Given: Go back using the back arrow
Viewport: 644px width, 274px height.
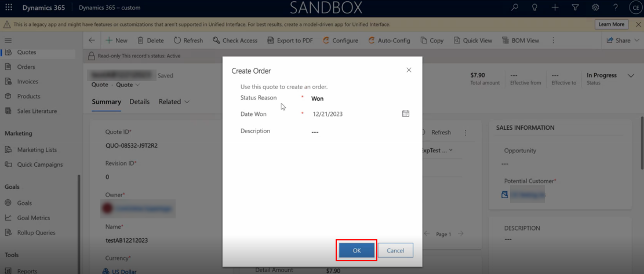Looking at the screenshot, I should pyautogui.click(x=92, y=41).
